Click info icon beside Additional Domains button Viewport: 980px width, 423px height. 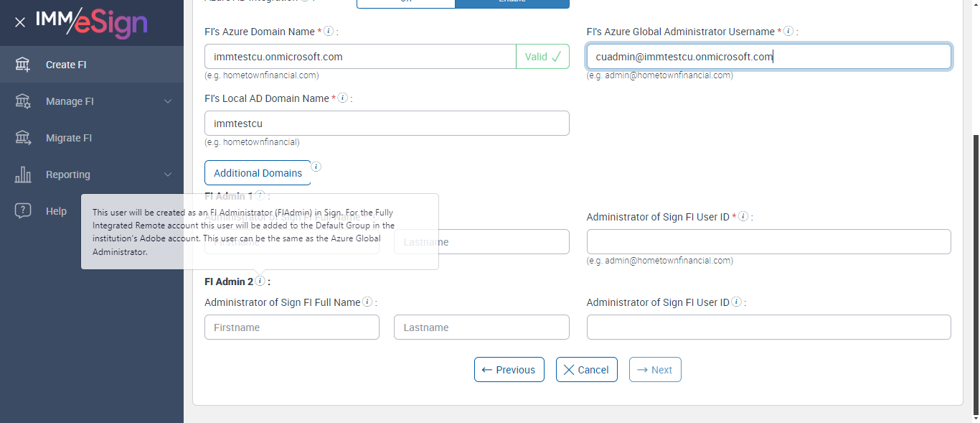[316, 167]
